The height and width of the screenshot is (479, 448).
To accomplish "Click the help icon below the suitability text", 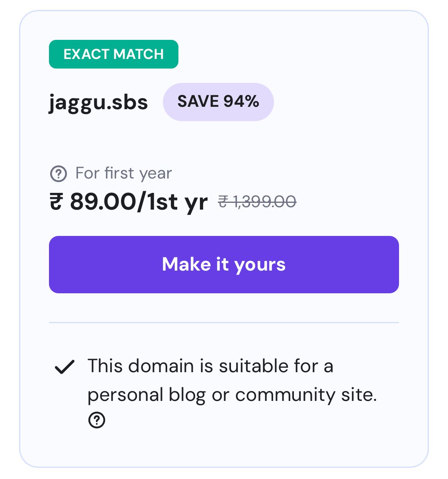I will pyautogui.click(x=96, y=420).
